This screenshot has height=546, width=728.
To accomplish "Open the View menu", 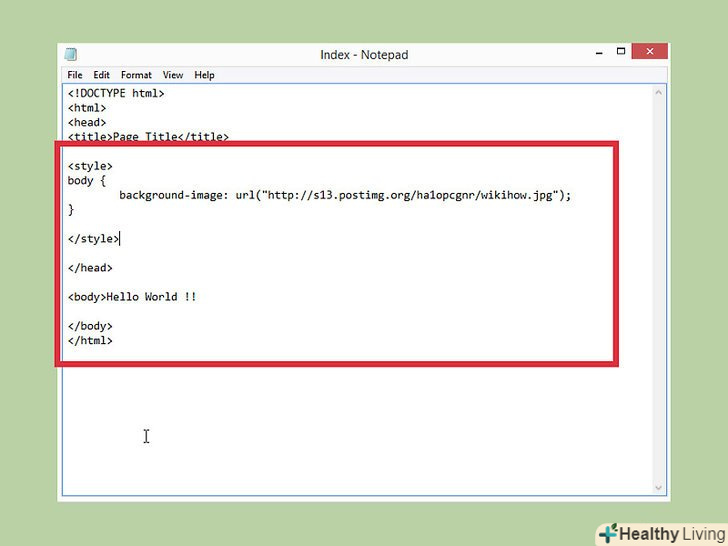I will (x=173, y=75).
